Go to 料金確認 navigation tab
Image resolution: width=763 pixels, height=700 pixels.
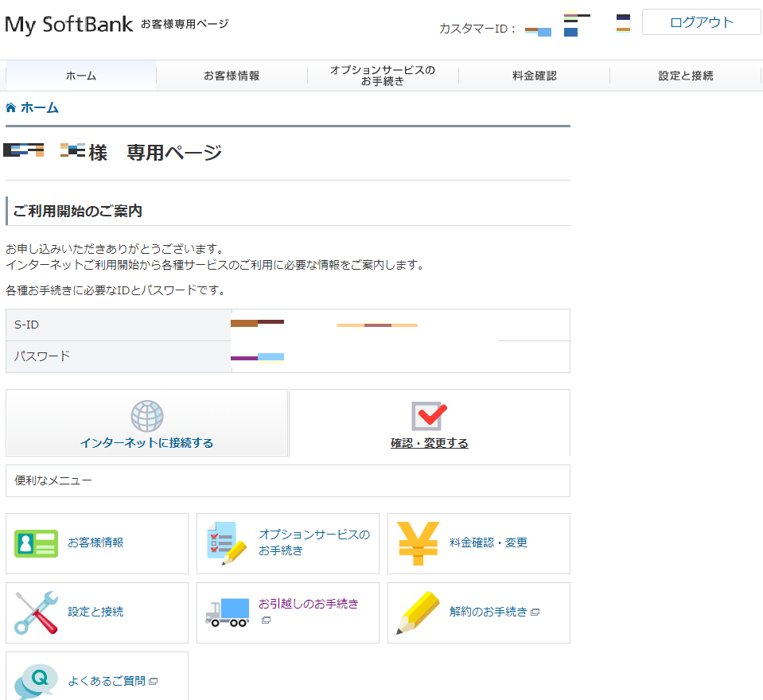535,76
